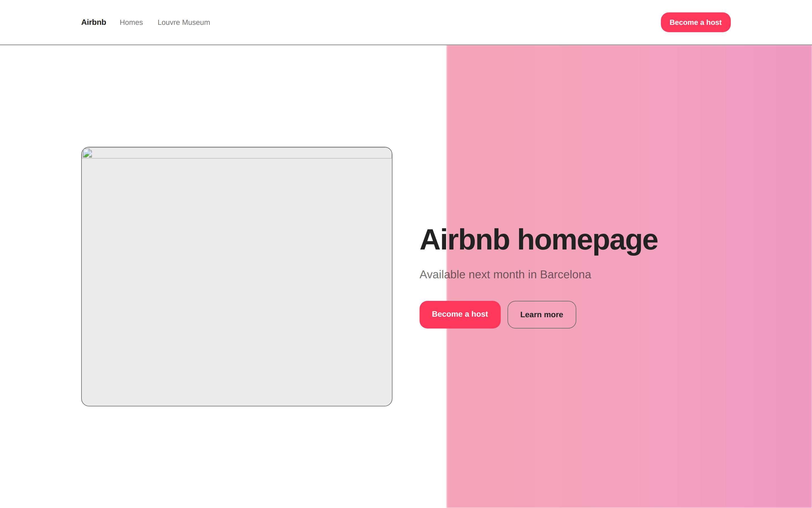
Task: Click the Learn more button
Action: click(x=542, y=314)
